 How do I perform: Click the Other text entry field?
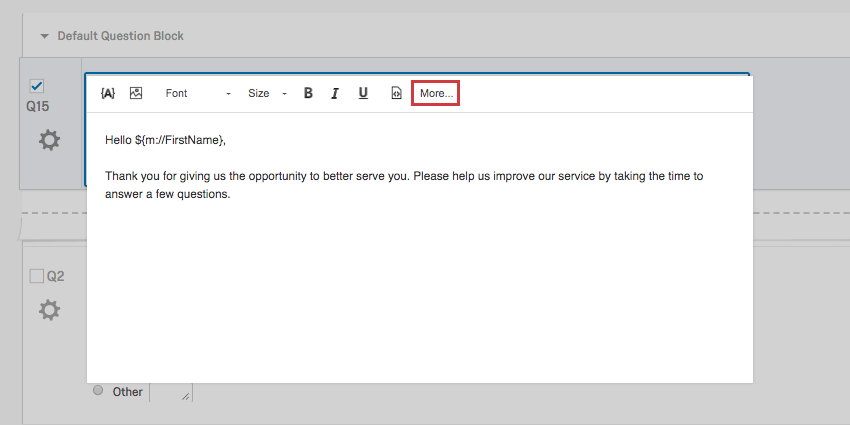(171, 392)
